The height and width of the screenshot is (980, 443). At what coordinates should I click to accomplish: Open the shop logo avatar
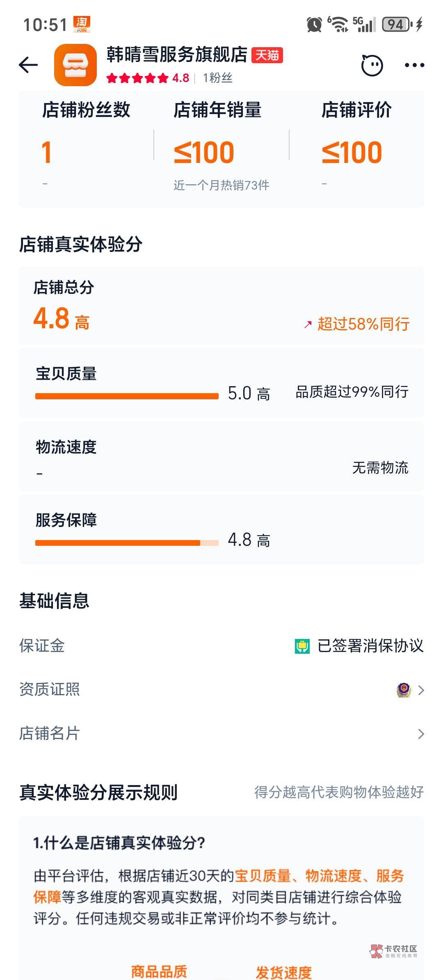(x=75, y=65)
